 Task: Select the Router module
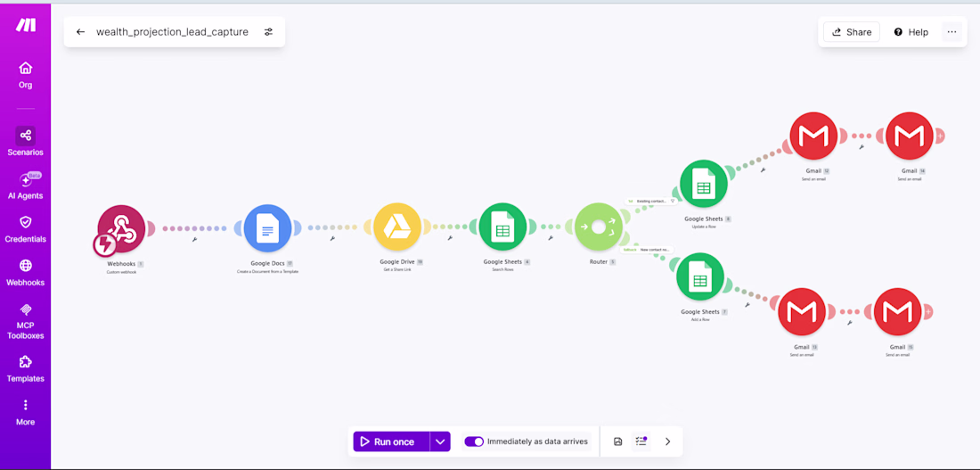coord(598,227)
